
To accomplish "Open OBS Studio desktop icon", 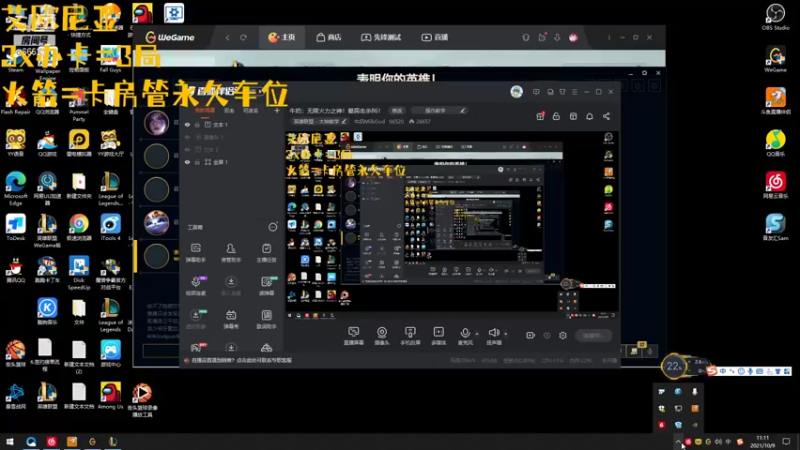I will pos(775,16).
